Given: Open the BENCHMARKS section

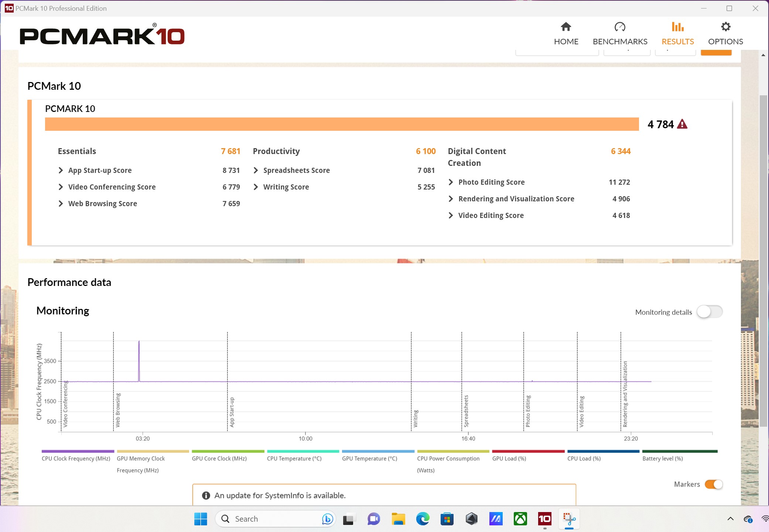Looking at the screenshot, I should tap(620, 34).
